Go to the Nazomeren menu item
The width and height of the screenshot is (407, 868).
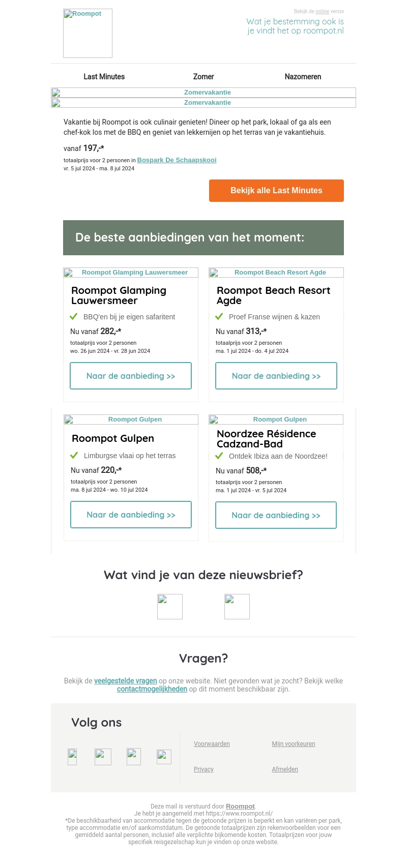(303, 77)
